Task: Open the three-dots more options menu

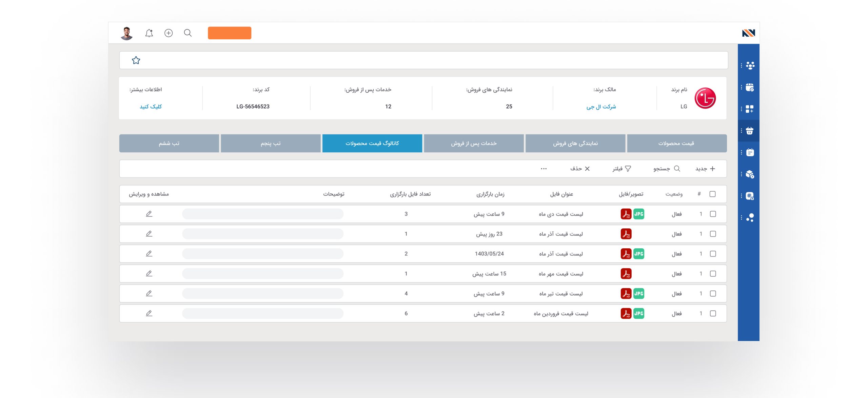Action: pos(544,169)
